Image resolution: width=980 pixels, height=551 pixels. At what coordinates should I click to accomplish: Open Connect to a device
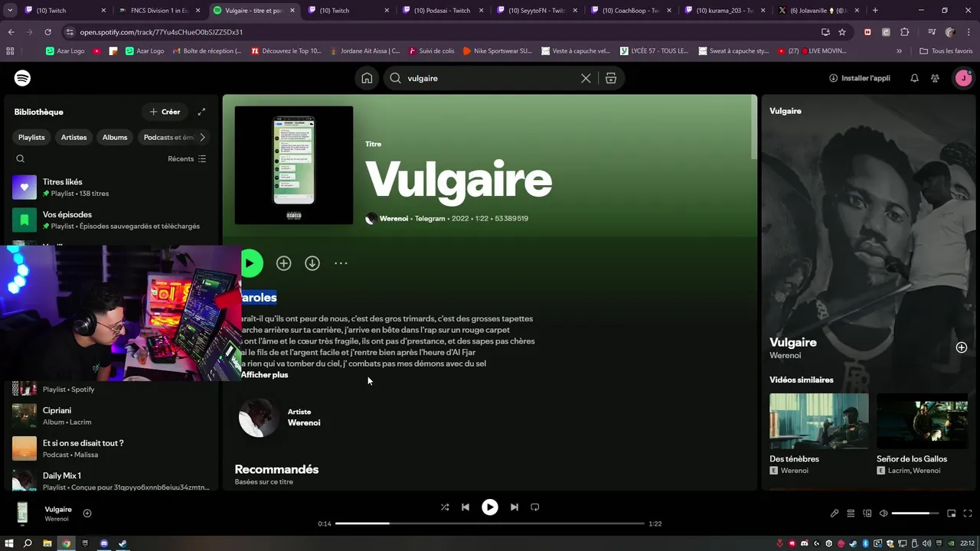point(867,514)
